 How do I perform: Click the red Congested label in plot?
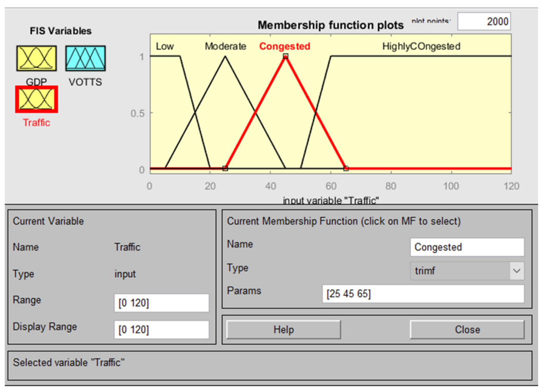point(284,46)
